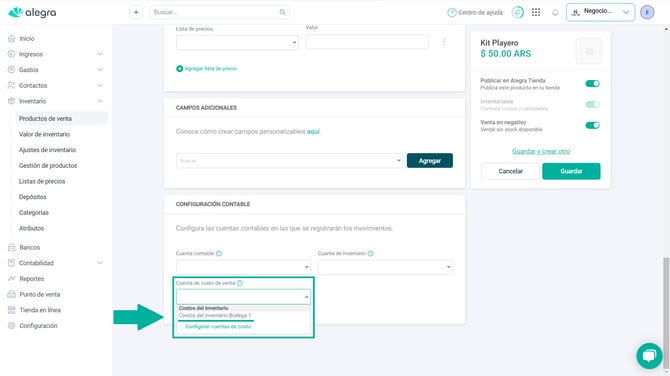
Task: Click Configurar cuentas de costo link
Action: (x=218, y=326)
